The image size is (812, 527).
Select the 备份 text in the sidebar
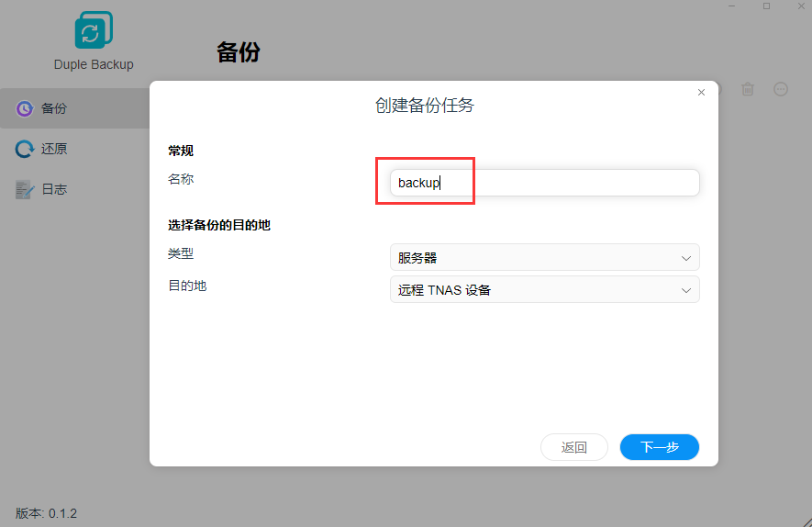coord(54,108)
